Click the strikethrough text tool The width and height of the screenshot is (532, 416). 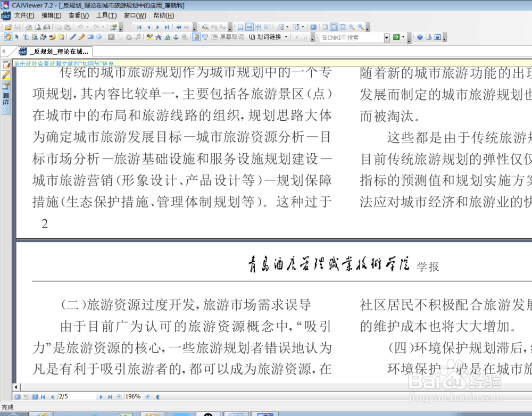[x=159, y=37]
